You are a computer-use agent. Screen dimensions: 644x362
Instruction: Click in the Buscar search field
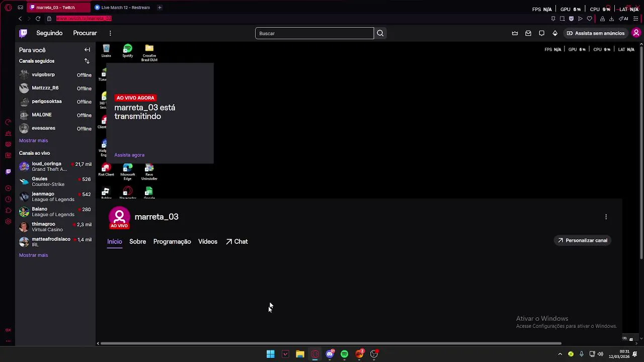(x=314, y=33)
